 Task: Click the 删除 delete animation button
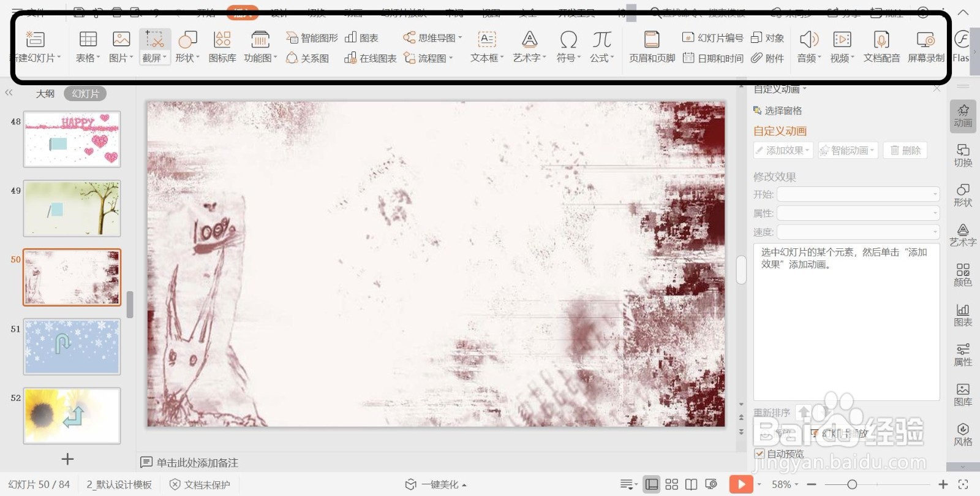[x=905, y=150]
